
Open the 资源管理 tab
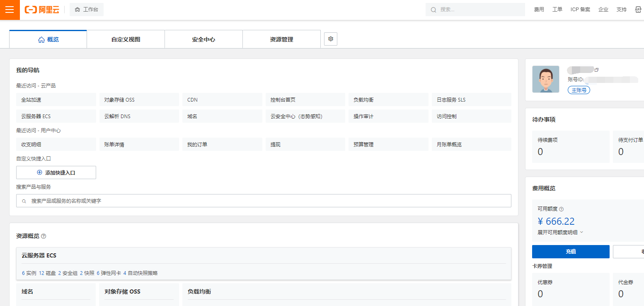281,39
